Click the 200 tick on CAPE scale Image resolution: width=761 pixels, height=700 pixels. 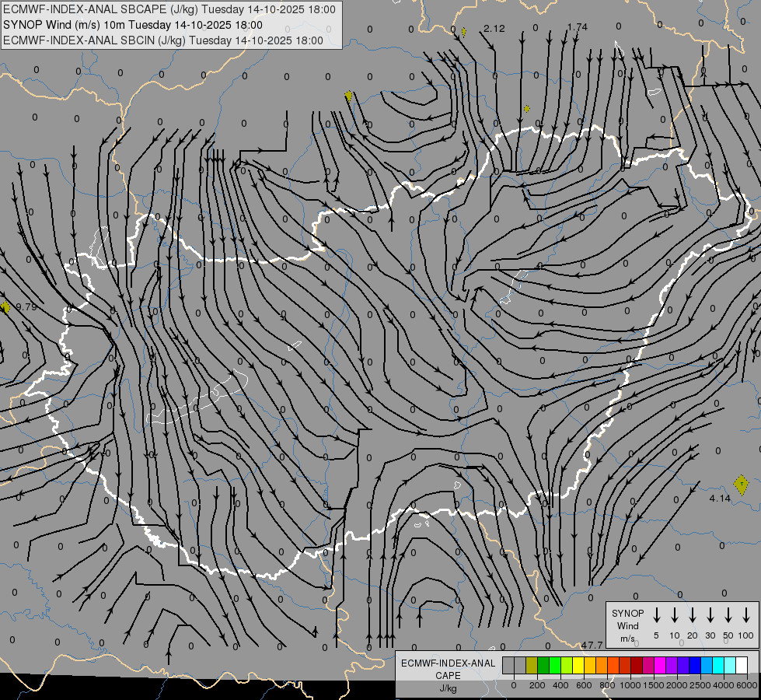(x=537, y=685)
